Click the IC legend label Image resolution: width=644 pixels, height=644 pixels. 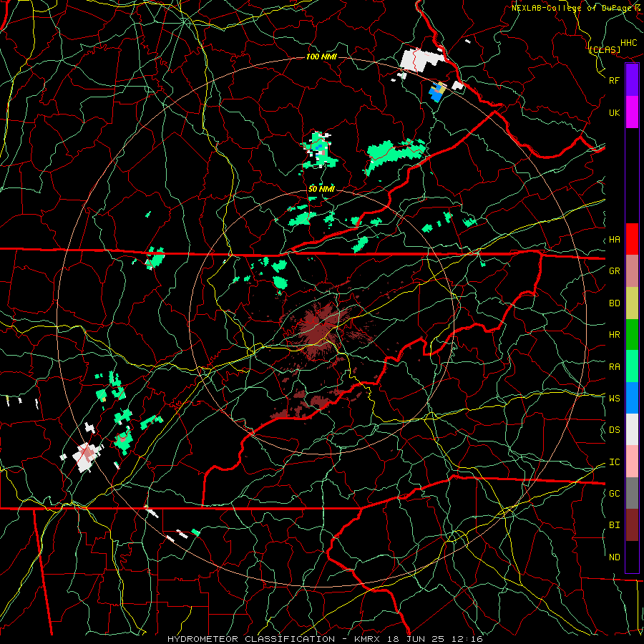615,462
